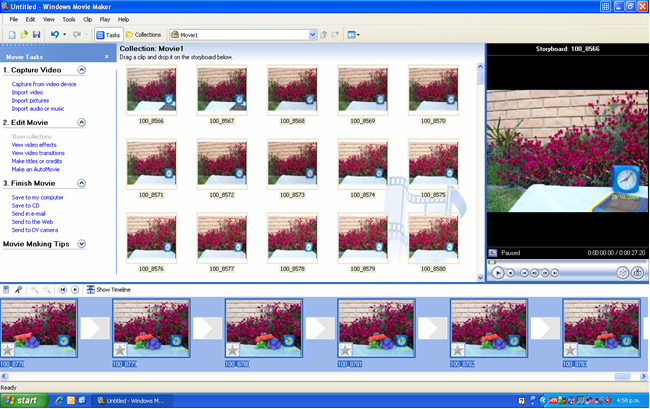Screen dimensions: 650x409
Task: Click Import audio or music link
Action: point(38,109)
